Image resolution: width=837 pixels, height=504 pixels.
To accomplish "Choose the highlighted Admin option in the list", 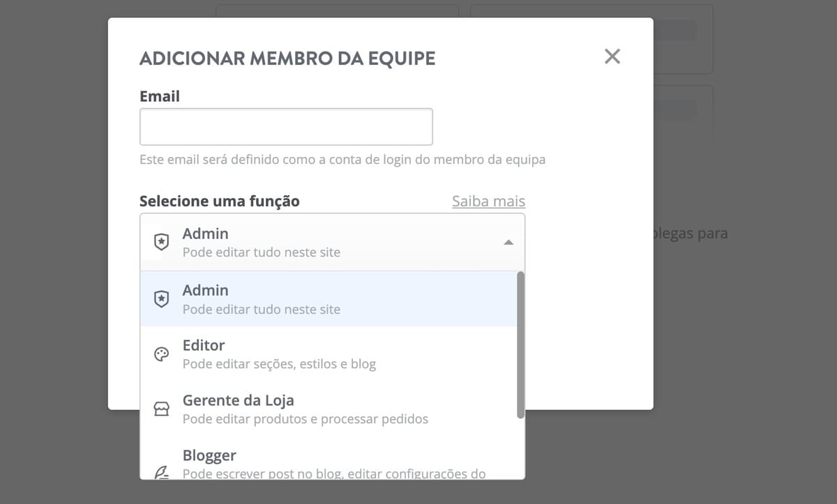I will 328,298.
